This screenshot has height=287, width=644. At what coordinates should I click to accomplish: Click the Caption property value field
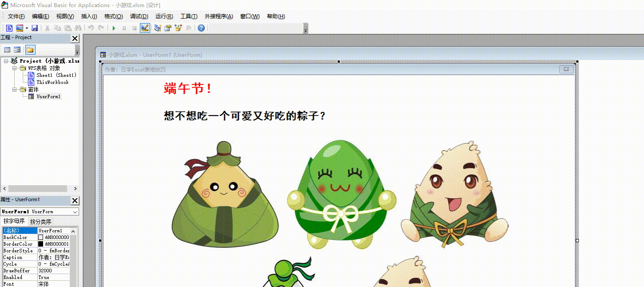54,257
